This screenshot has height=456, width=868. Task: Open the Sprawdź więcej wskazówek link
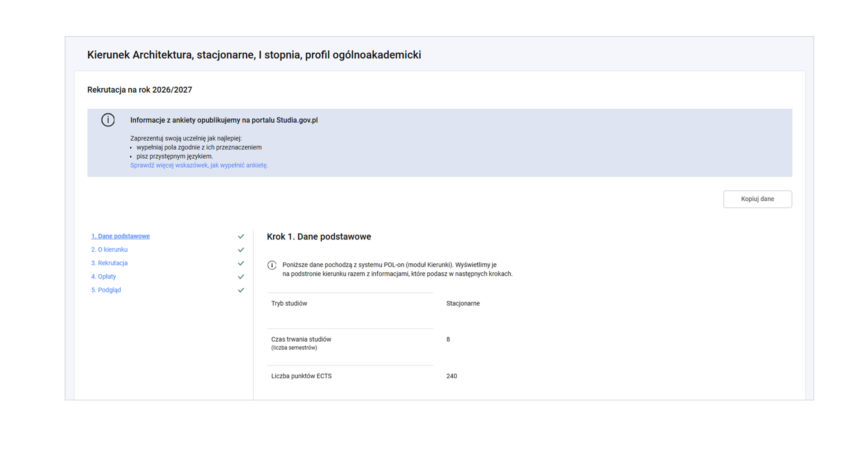(x=199, y=165)
